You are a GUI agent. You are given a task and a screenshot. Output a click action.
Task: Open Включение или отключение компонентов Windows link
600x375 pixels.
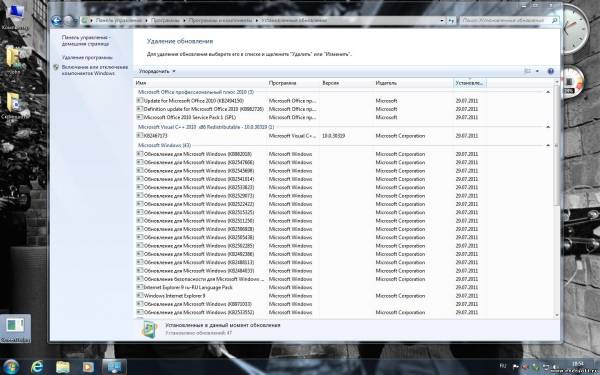pyautogui.click(x=95, y=70)
